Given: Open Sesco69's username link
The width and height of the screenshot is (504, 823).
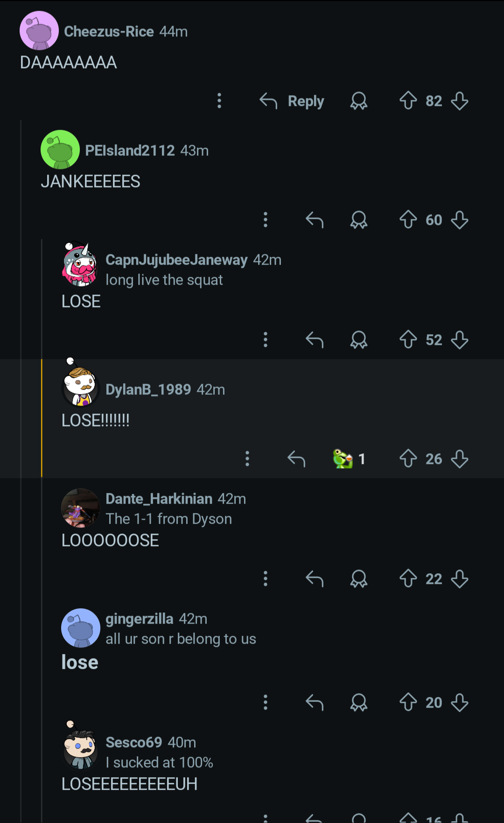Looking at the screenshot, I should click(134, 742).
